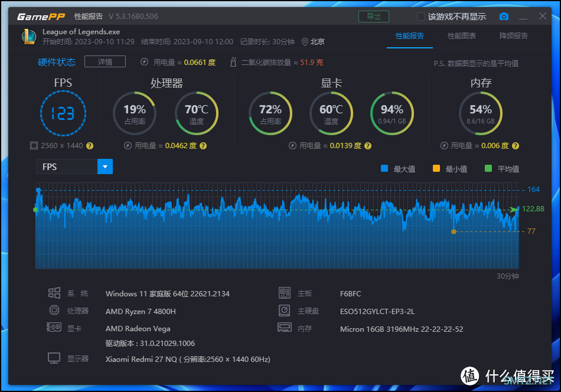Click the motherboard icon beside F6BFC
This screenshot has width=561, height=392.
click(285, 293)
